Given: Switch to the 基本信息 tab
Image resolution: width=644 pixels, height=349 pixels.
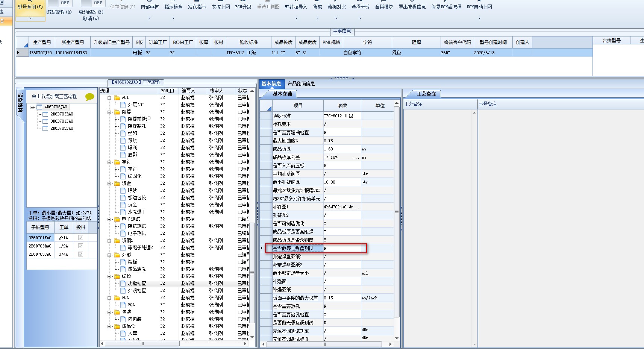Looking at the screenshot, I should pyautogui.click(x=271, y=83).
